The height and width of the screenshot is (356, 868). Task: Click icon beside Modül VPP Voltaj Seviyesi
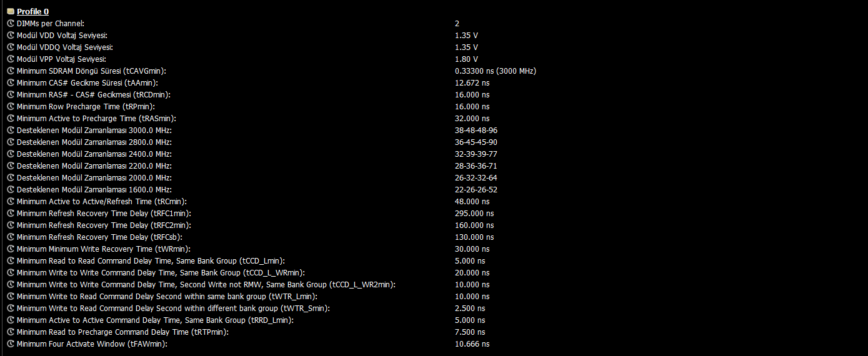[11, 59]
